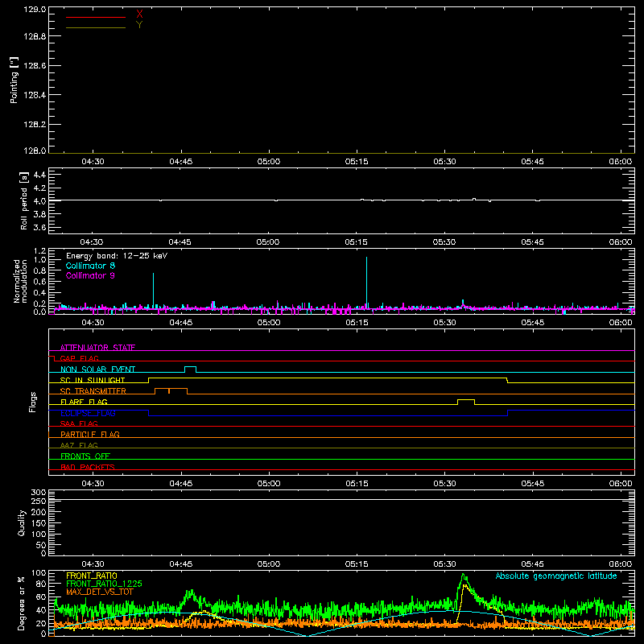Image resolution: width=644 pixels, height=644 pixels.
Task: Select the 'Y' legend label
Action: 139,25
